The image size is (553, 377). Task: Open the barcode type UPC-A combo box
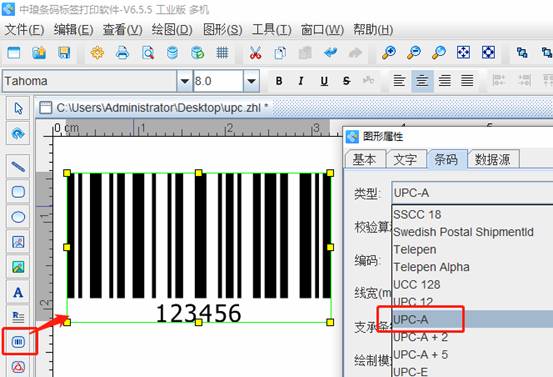coord(472,193)
